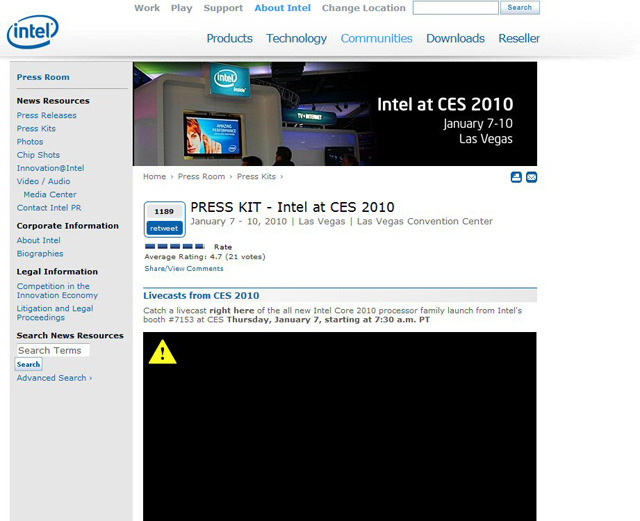Click the Las Vegas Convention Center text
The image size is (640, 521).
(425, 221)
